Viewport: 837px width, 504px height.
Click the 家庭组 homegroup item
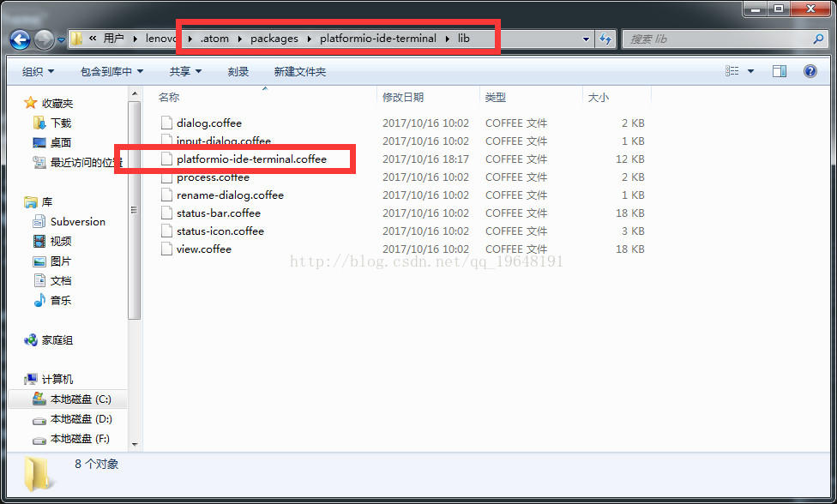click(49, 340)
